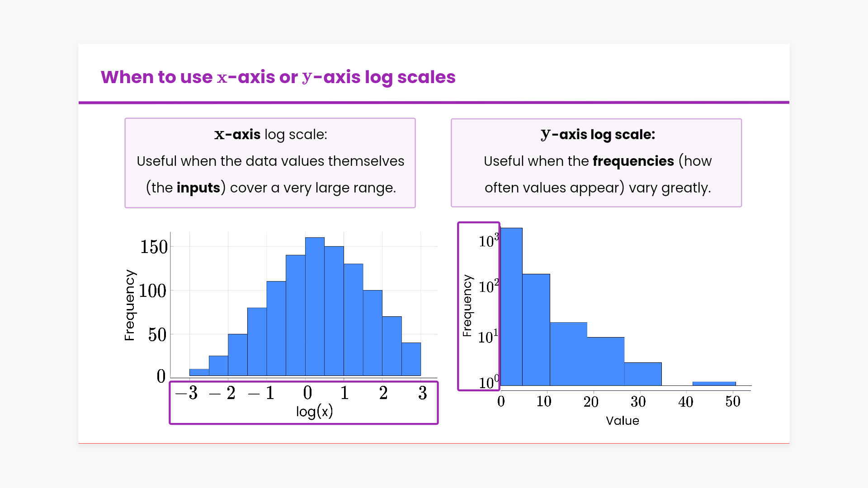Click the y-axis log scale heading
Screen dimensions: 868x488
coord(598,134)
